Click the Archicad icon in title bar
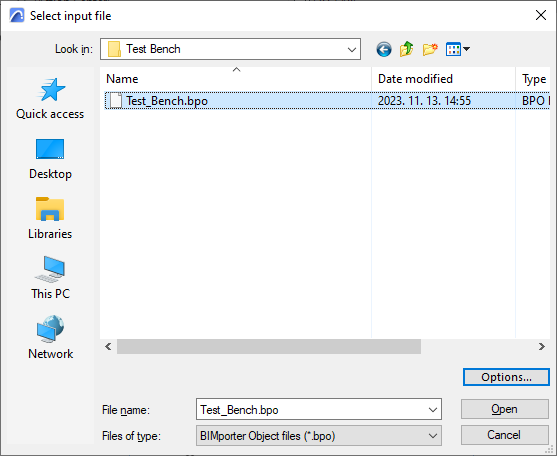Viewport: 557px width, 456px height. pos(17,16)
